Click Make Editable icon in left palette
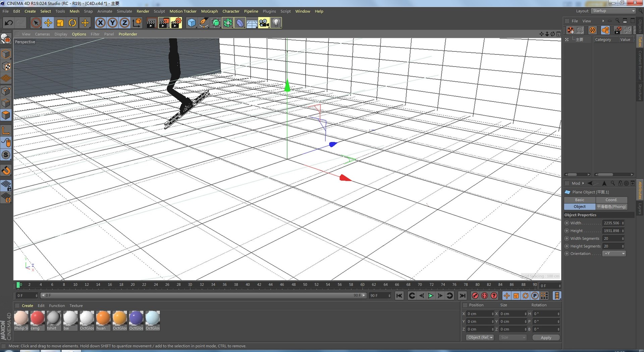This screenshot has height=352, width=644. pos(6,40)
